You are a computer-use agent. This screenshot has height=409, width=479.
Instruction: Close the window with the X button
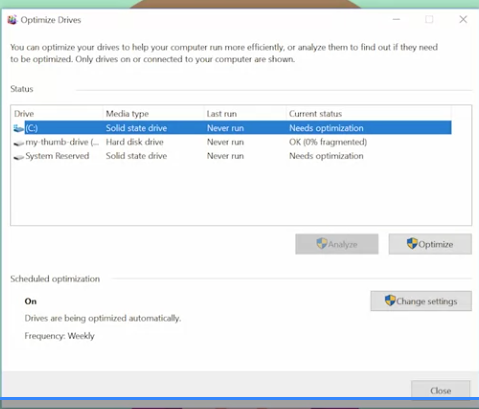463,20
